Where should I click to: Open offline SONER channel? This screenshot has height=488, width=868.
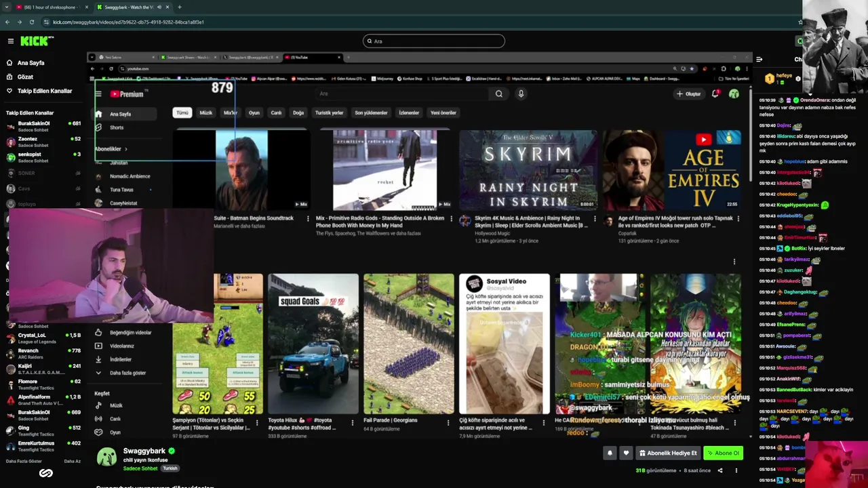click(x=42, y=173)
